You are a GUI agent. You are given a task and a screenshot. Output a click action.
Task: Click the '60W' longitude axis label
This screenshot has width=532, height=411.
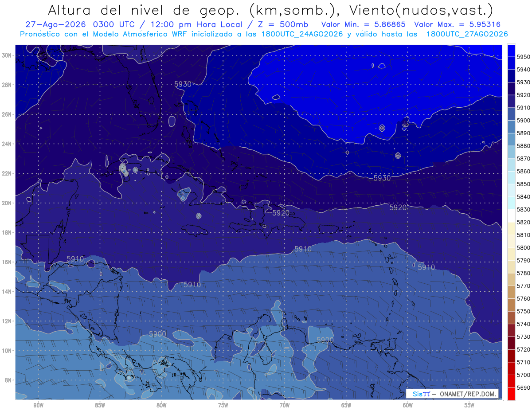[x=408, y=406]
